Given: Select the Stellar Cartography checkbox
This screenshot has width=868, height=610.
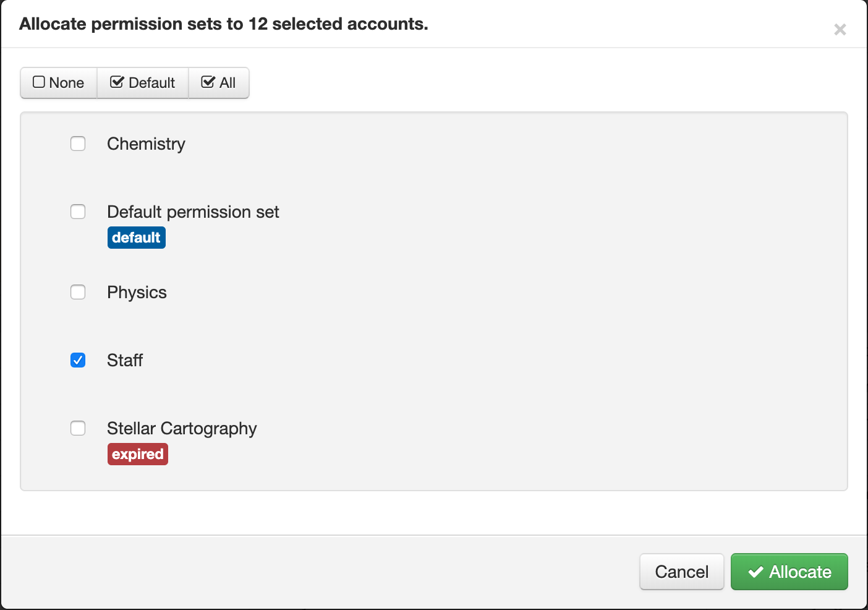Looking at the screenshot, I should 78,428.
